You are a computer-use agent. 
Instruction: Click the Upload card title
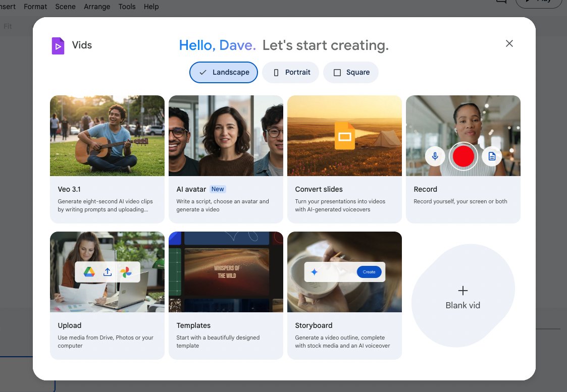click(70, 325)
